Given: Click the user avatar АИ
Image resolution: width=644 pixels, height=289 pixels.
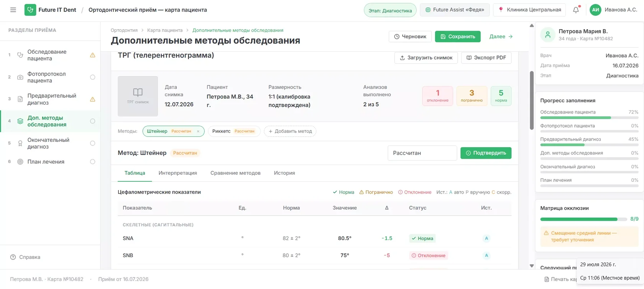Looking at the screenshot, I should 595,10.
